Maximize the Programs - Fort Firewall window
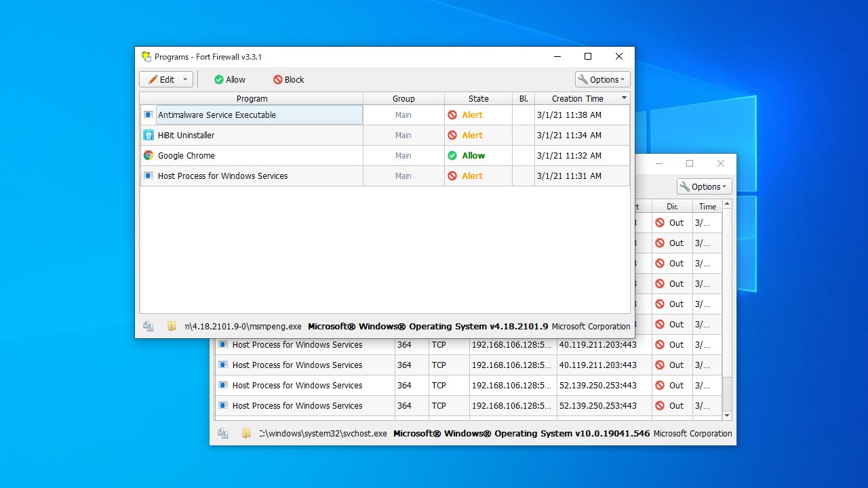Image resolution: width=868 pixels, height=488 pixels. coord(588,56)
